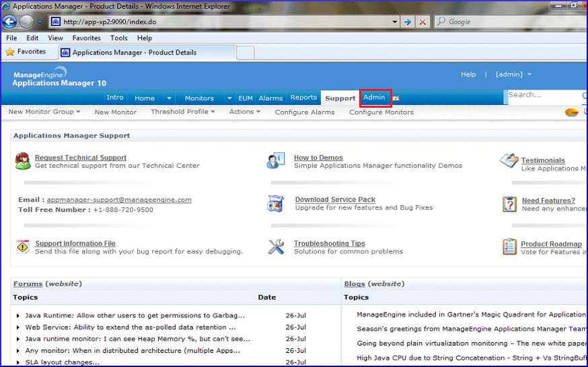The height and width of the screenshot is (367, 588).
Task: Click the Configure Alarms link
Action: coord(305,112)
